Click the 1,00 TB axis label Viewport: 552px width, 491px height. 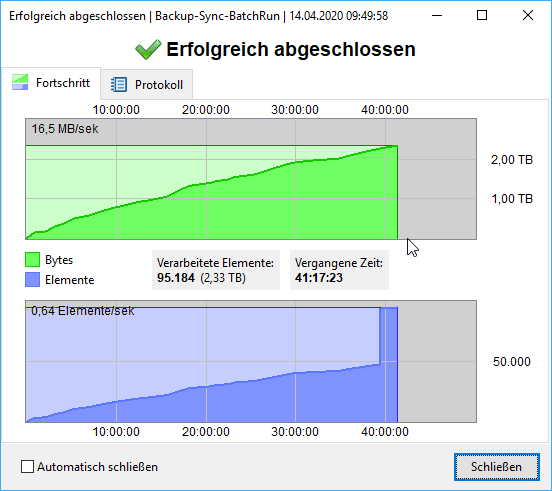point(512,199)
